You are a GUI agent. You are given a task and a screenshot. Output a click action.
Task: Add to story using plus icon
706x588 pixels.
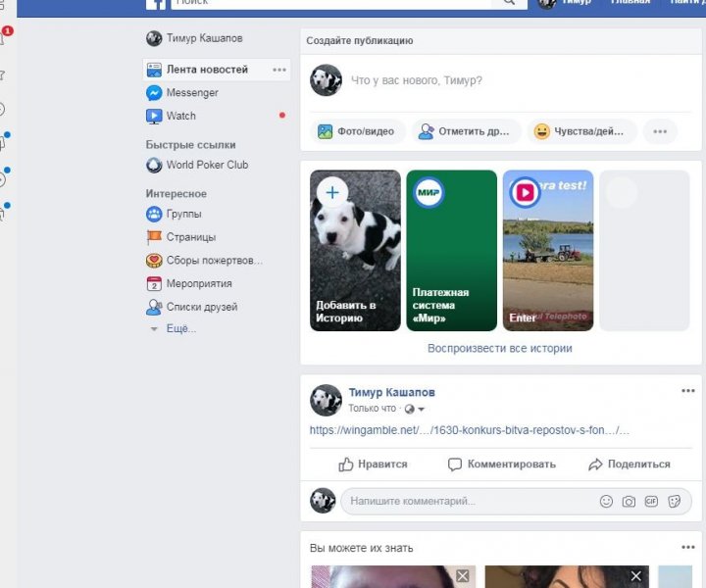(332, 192)
